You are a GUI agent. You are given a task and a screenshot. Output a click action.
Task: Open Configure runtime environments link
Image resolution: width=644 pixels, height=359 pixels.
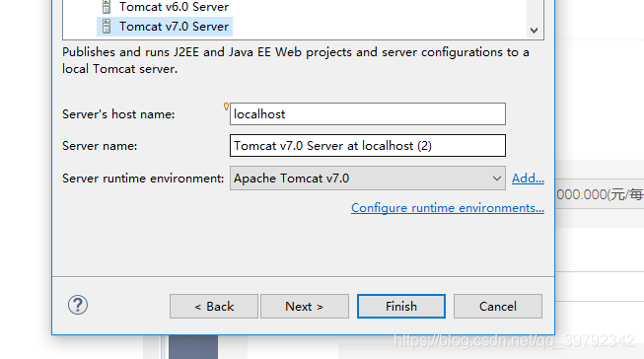pyautogui.click(x=448, y=208)
